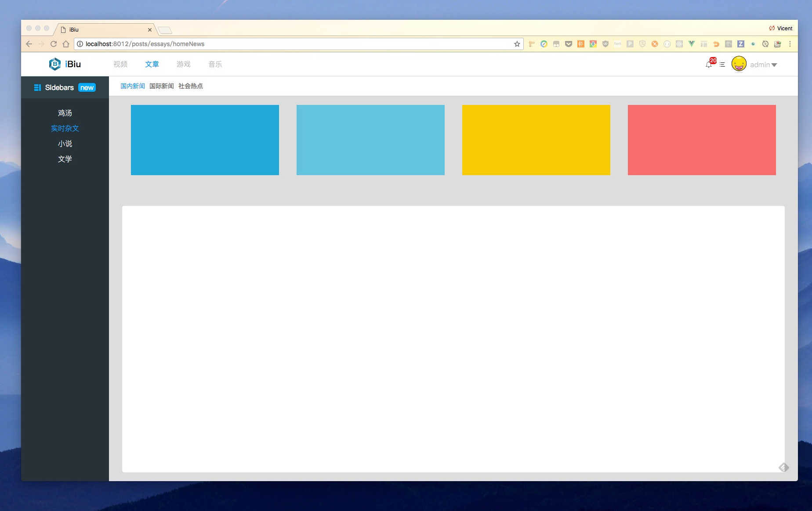This screenshot has height=511, width=812.
Task: Click the Vicent profile button
Action: coord(781,29)
